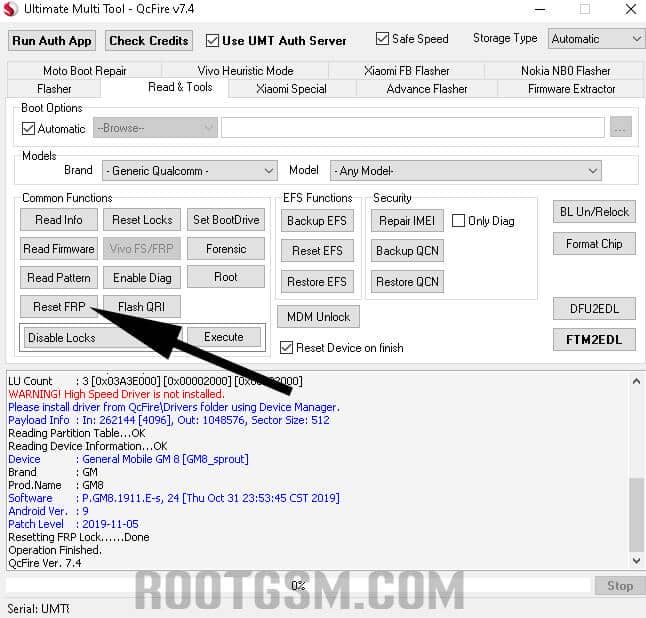Viewport: 646px width, 618px height.
Task: Click log scrollbar down arrow
Action: pyautogui.click(x=637, y=560)
